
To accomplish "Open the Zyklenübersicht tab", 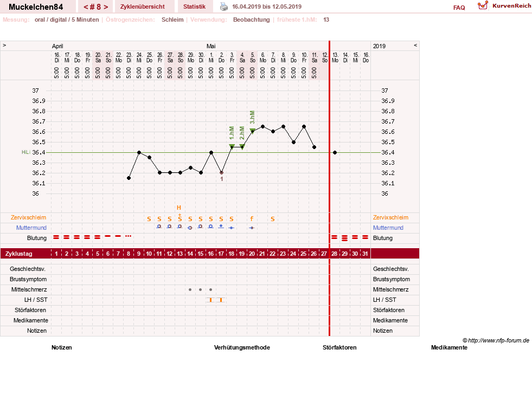I will click(x=143, y=7).
